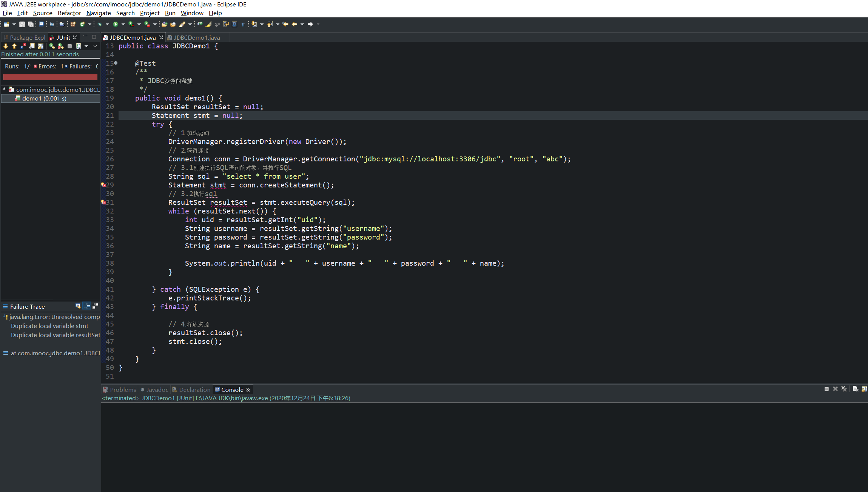
Task: Click the Save icon in toolbar
Action: (22, 24)
